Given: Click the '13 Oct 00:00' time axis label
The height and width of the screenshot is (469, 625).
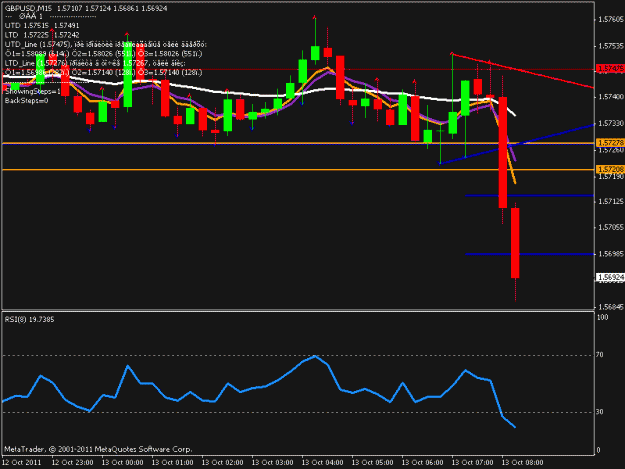Looking at the screenshot, I should 122,463.
